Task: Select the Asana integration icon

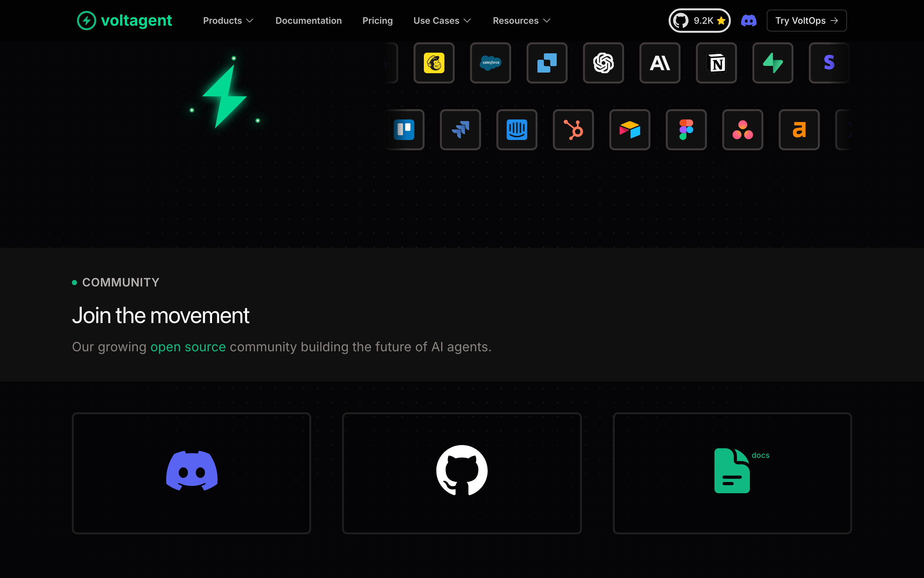Action: pos(743,130)
